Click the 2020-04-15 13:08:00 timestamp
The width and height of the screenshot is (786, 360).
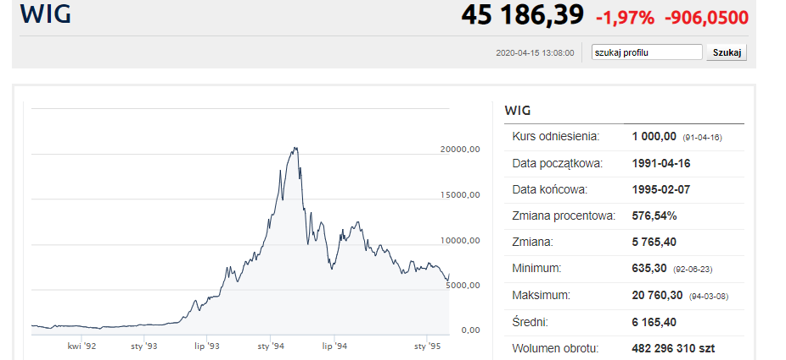[535, 53]
